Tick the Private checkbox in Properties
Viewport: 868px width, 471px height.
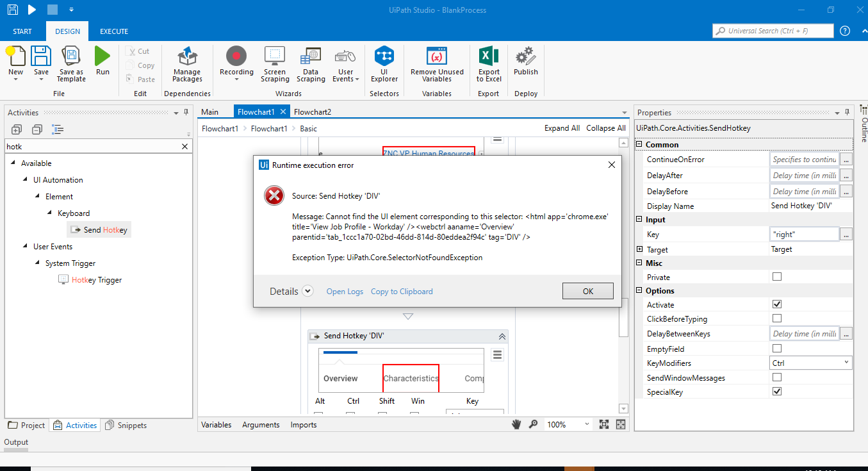777,277
